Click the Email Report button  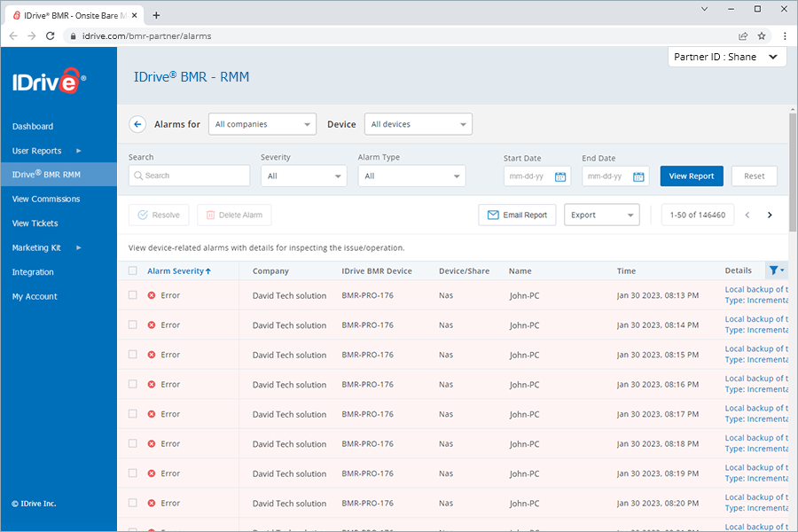coord(517,215)
